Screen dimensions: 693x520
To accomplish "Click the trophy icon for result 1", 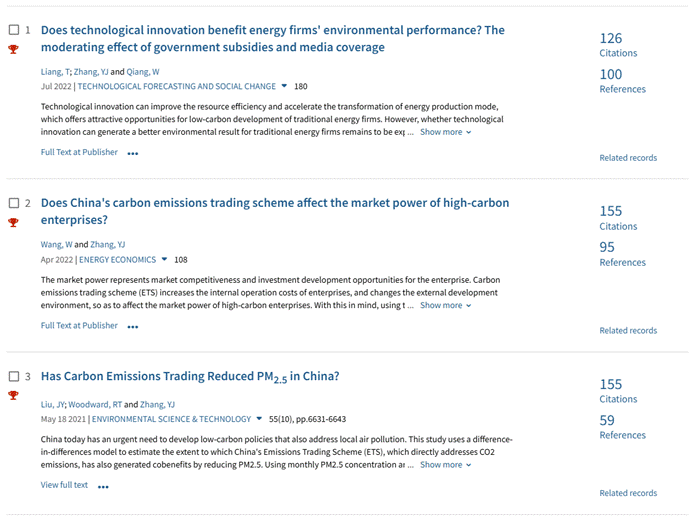I will [x=14, y=49].
